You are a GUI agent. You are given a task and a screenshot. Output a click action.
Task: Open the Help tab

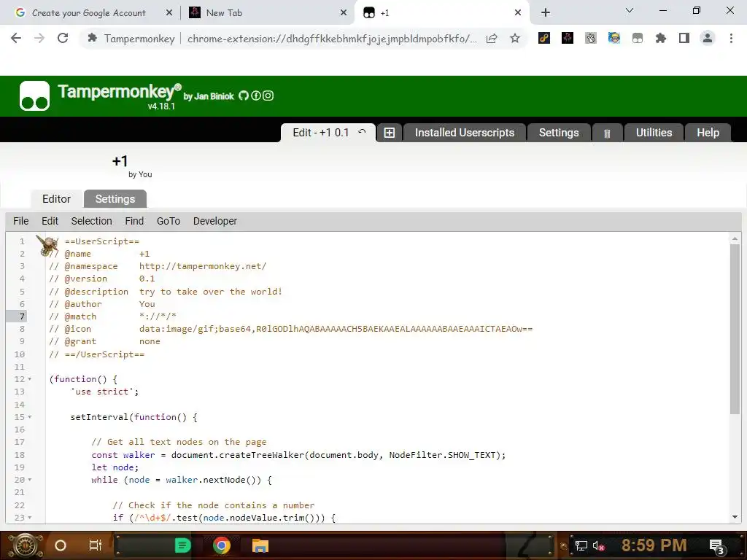(x=708, y=133)
